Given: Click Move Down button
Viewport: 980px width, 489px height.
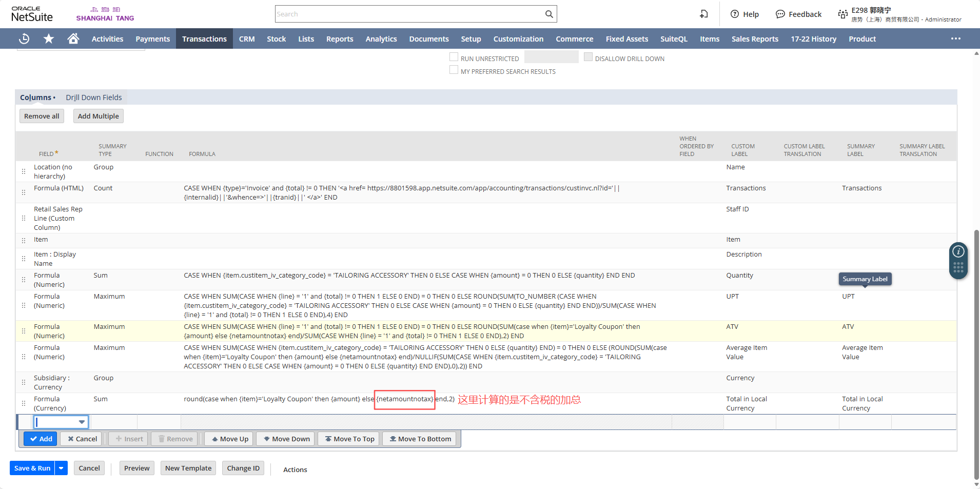Looking at the screenshot, I should click(x=286, y=439).
